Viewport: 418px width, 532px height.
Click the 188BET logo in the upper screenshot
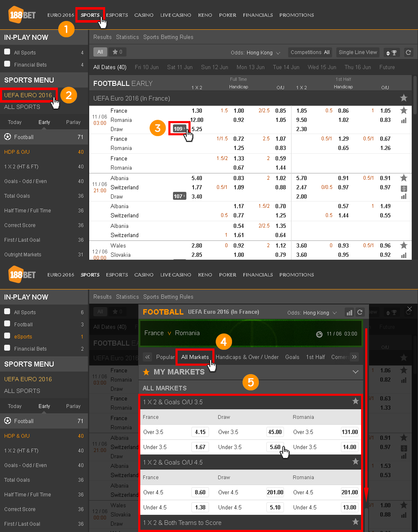[x=22, y=15]
